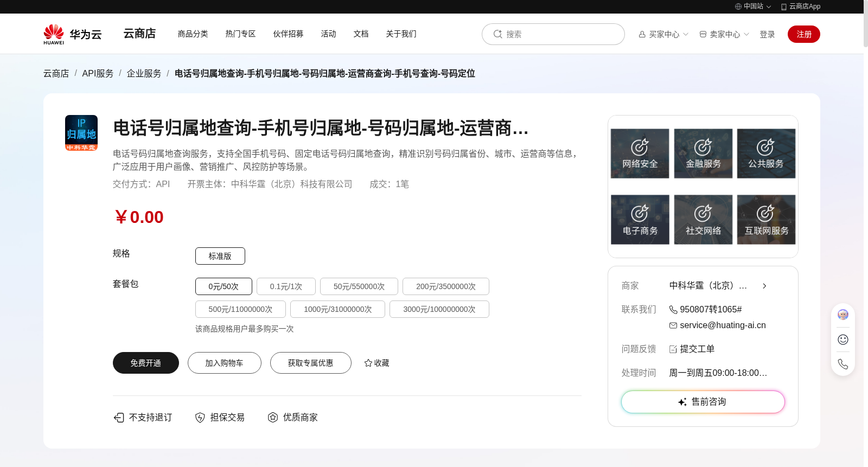The height and width of the screenshot is (467, 868).
Task: Click the Huawei Cloud logo
Action: [72, 34]
